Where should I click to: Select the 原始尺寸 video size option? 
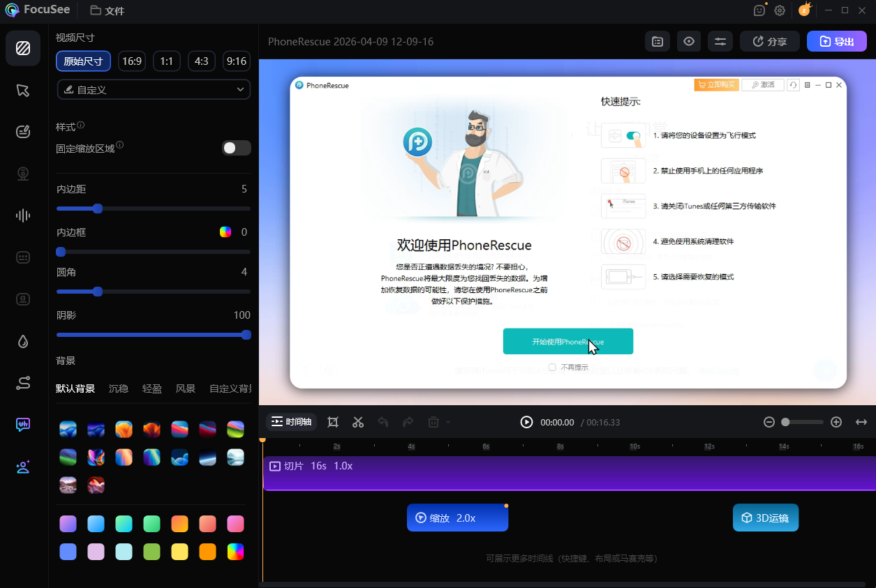(84, 61)
